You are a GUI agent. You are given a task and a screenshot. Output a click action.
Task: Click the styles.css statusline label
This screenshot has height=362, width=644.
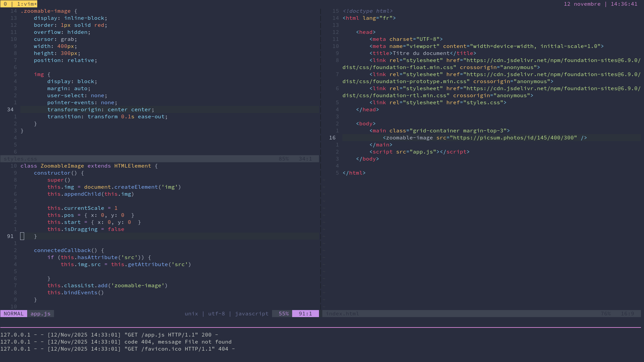pyautogui.click(x=20, y=159)
